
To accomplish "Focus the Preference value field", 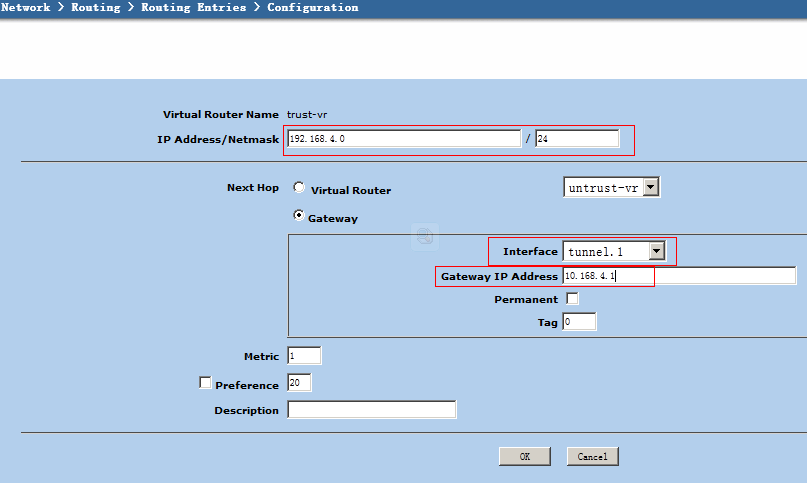I will coord(299,383).
